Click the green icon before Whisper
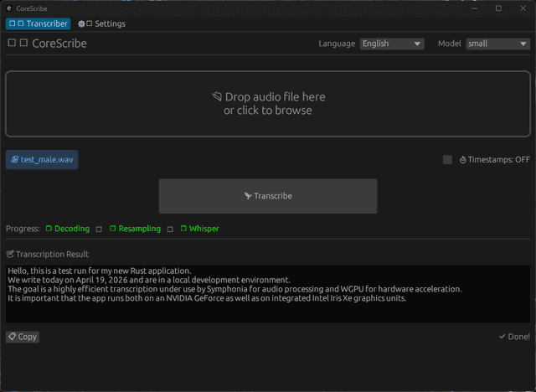This screenshot has width=536, height=392. coord(183,229)
